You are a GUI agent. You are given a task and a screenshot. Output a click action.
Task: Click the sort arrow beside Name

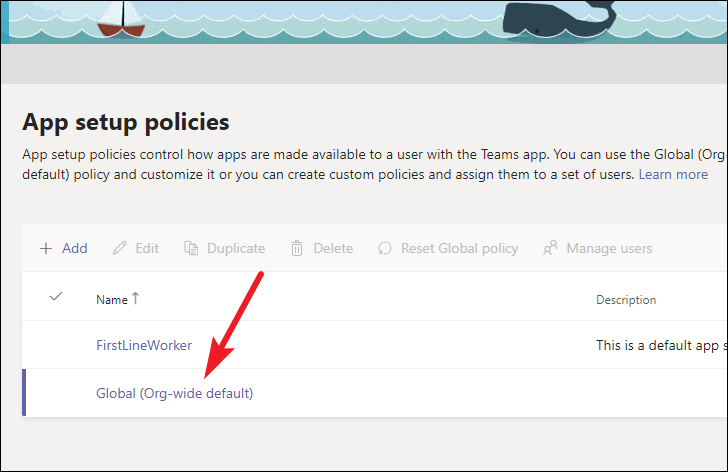click(x=135, y=298)
